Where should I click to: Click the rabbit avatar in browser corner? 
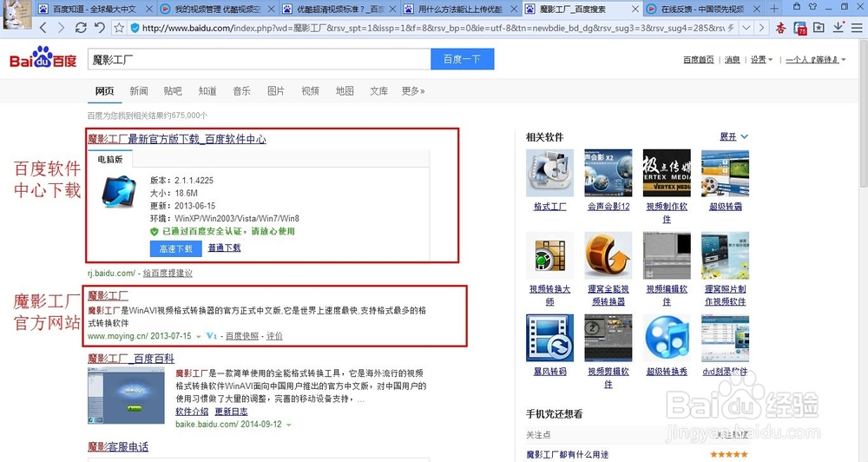[16, 15]
